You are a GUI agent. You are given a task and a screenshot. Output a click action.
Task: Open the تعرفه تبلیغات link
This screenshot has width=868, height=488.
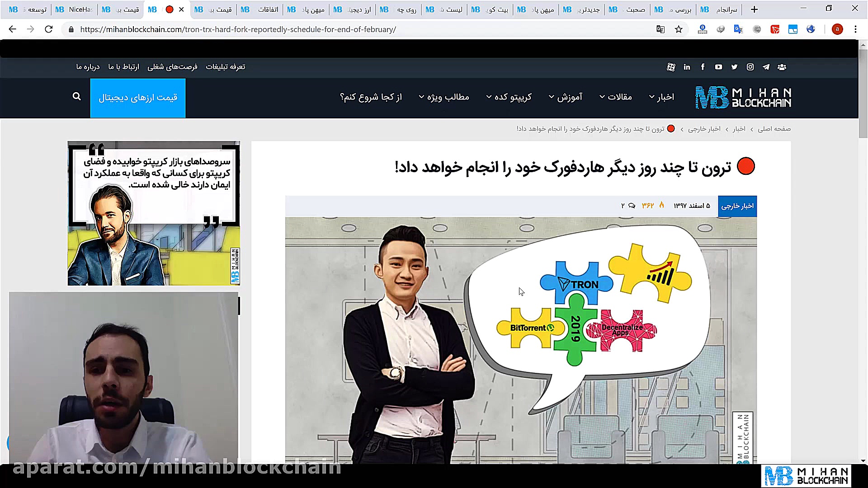225,67
